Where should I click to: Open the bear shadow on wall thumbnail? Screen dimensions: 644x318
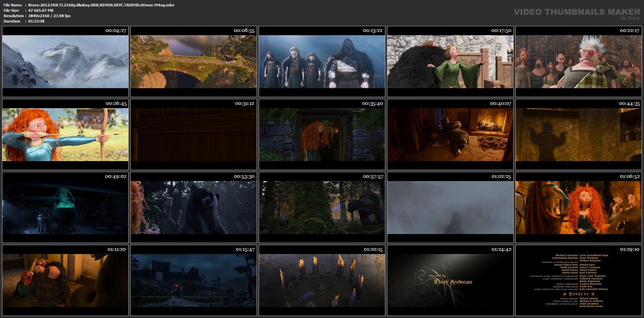(x=578, y=134)
